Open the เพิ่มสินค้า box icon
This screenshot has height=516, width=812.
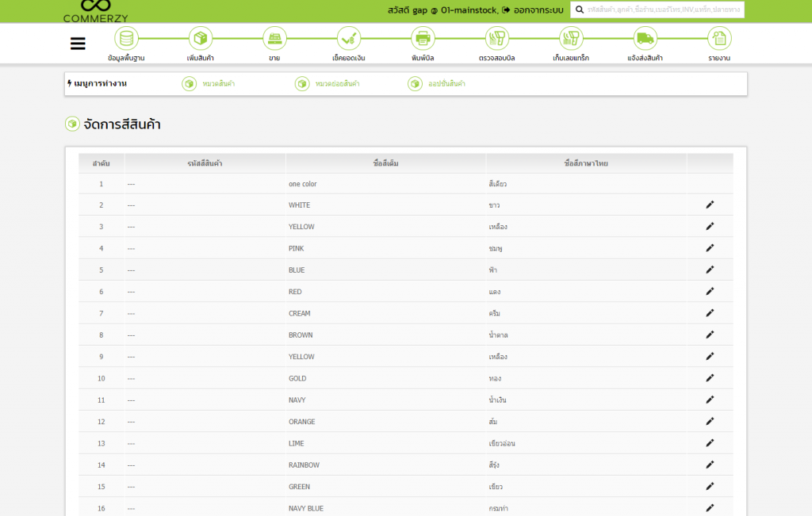201,38
